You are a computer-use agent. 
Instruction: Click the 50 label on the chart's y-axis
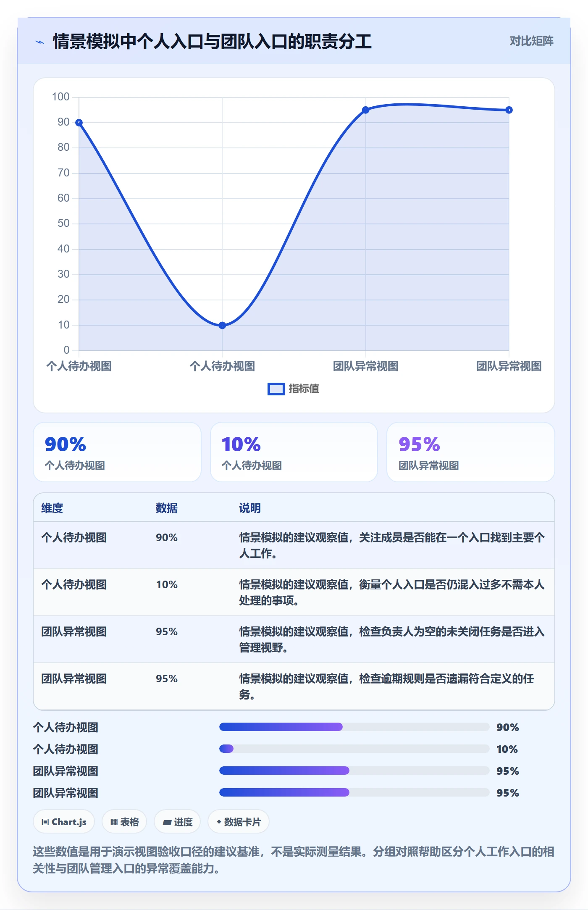[63, 224]
